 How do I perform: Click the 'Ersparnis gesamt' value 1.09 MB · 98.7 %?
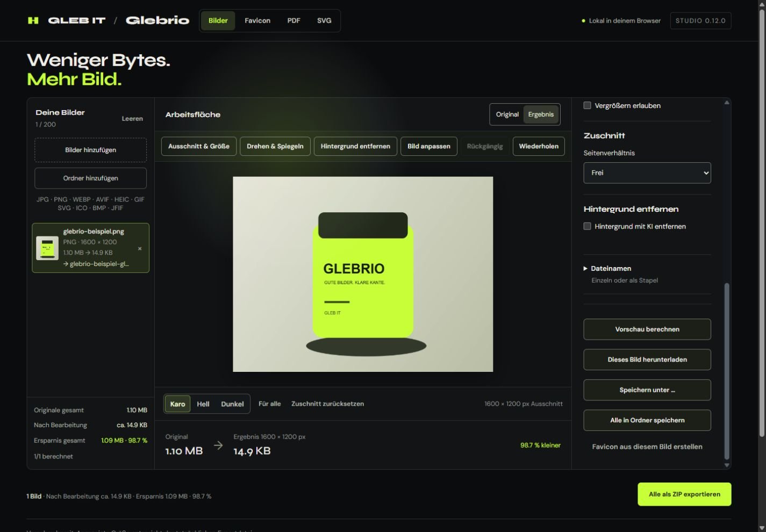[124, 440]
